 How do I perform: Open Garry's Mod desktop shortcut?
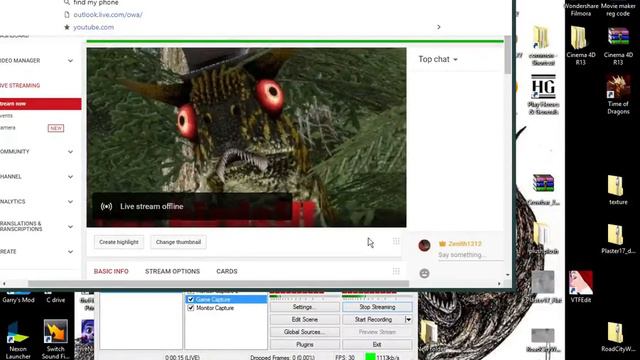pyautogui.click(x=18, y=296)
